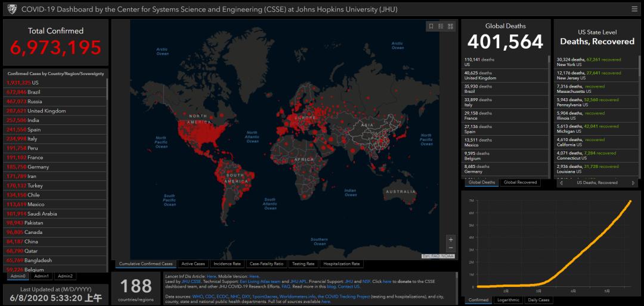644x306 pixels.
Task: Open the JHU CSSE link
Action: point(190,282)
